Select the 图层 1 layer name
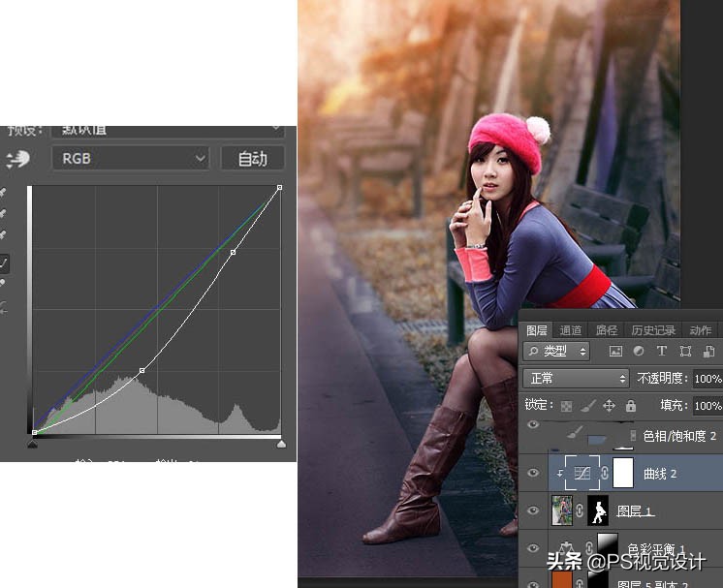 [636, 511]
